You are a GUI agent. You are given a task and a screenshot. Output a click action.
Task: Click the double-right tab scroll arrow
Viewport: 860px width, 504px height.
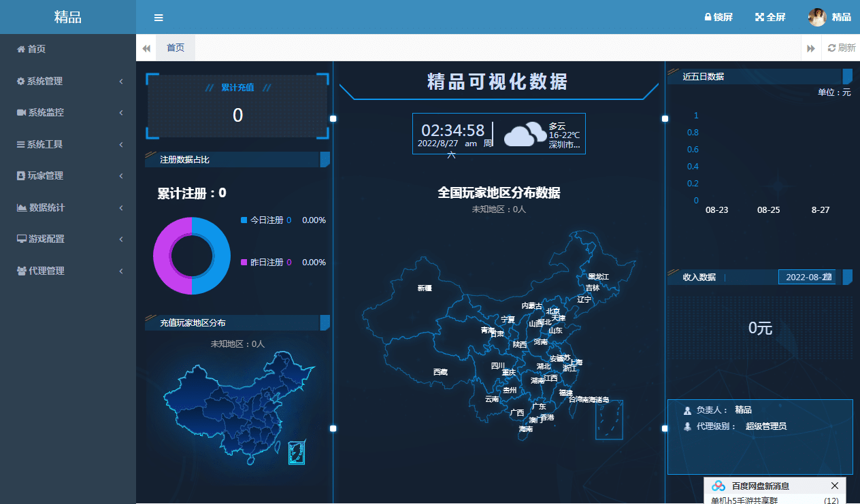811,48
